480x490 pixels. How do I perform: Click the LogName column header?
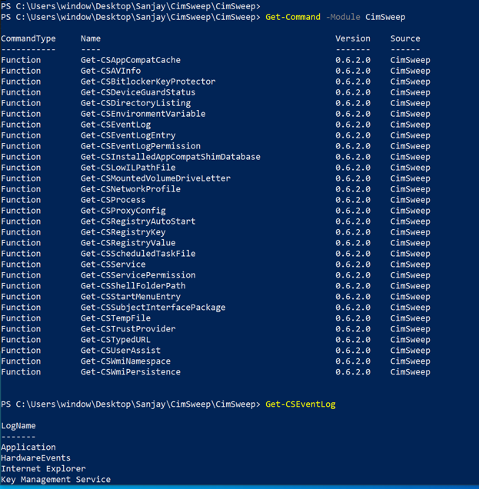[18, 426]
